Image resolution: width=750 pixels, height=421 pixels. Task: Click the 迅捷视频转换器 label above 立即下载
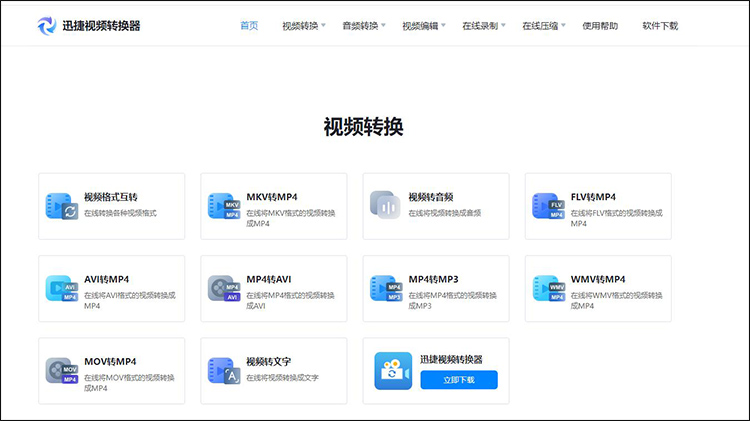(452, 359)
